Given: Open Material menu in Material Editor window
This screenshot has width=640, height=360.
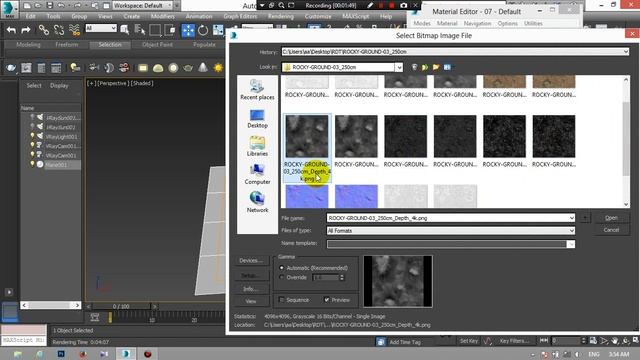Looking at the screenshot, I should click(447, 24).
